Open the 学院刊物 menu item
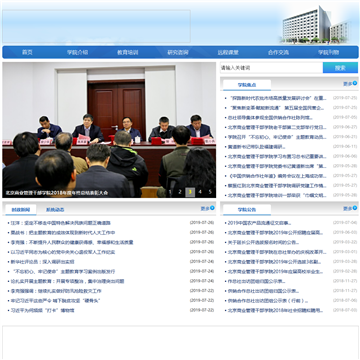Image resolution: width=360 pixels, height=360 pixels. pos(328,52)
